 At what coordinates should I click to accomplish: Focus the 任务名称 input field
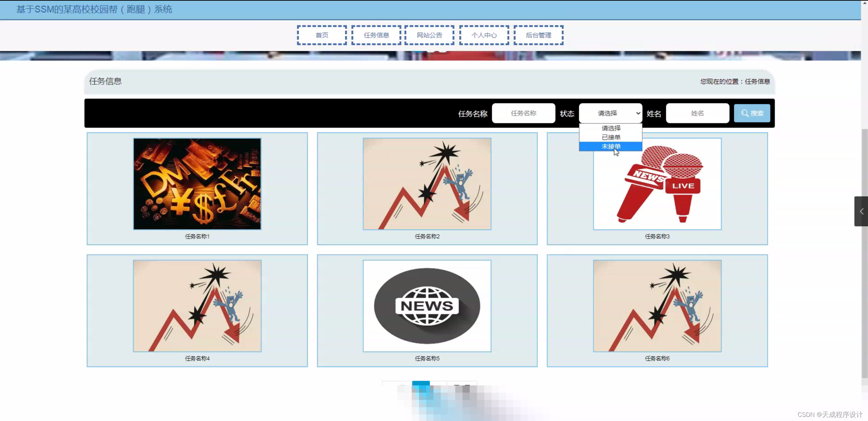click(x=523, y=113)
